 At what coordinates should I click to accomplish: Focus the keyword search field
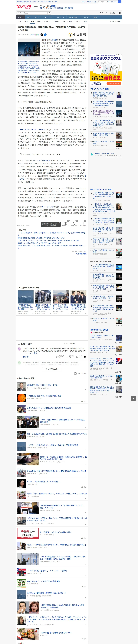coord(32,13)
